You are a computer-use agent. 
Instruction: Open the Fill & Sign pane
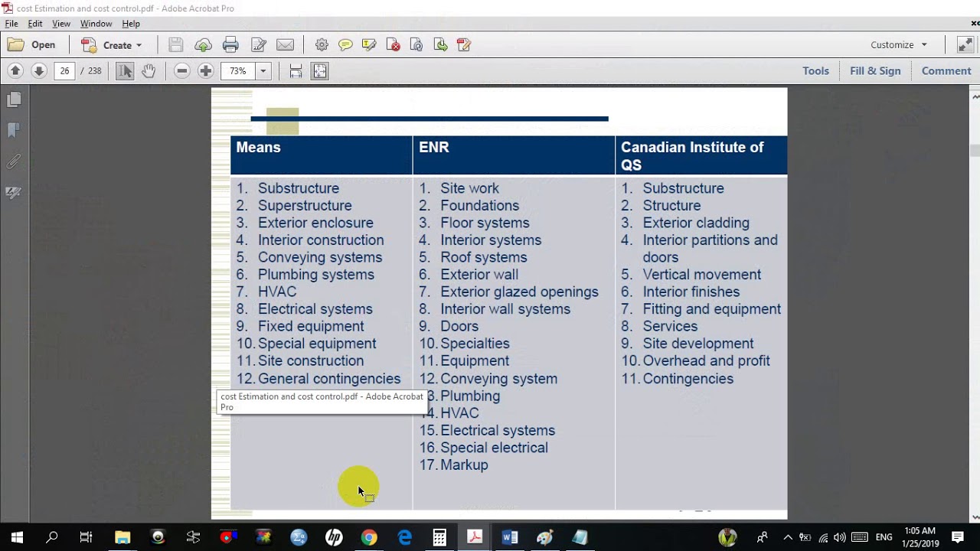coord(875,71)
